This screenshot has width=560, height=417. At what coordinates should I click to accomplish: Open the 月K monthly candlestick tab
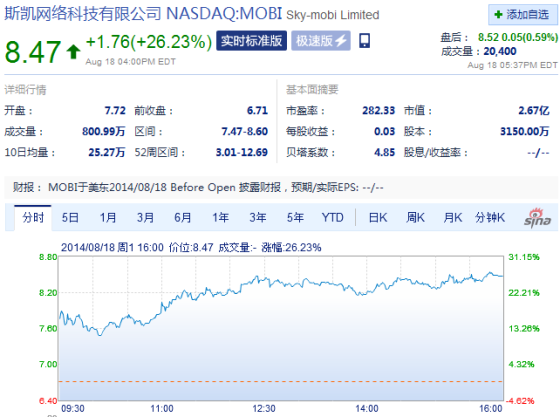click(x=452, y=217)
